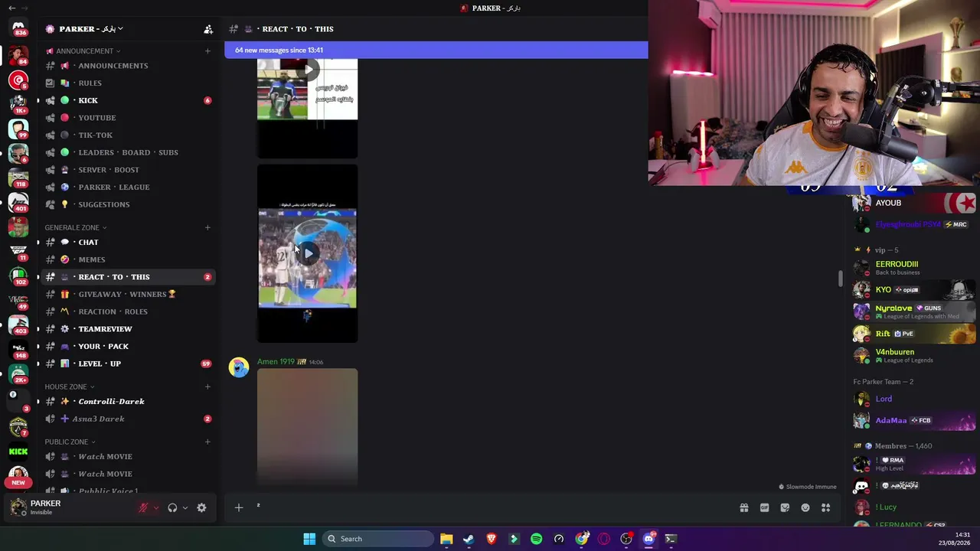Open the gift icon in message bar
Screen dimensions: 980x551
pyautogui.click(x=743, y=507)
